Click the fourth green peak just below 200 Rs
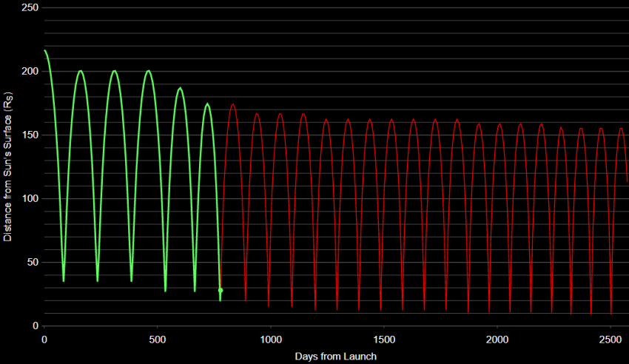The image size is (629, 364). pos(180,88)
